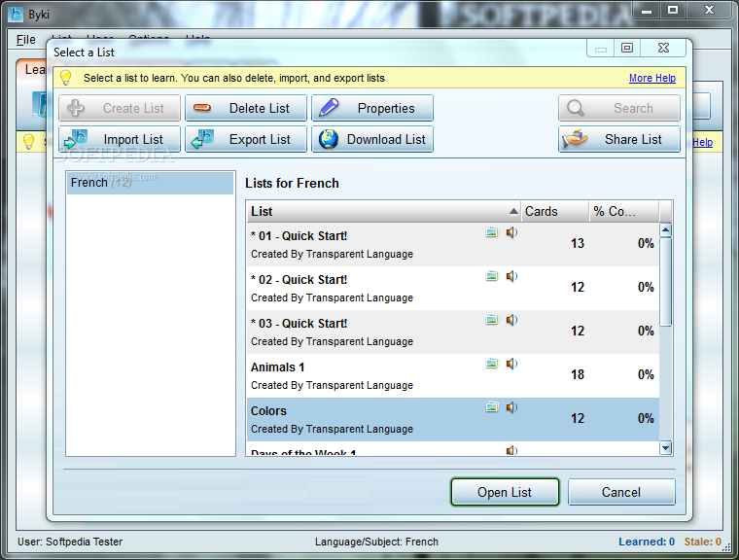Click the Import List button
The width and height of the screenshot is (739, 560).
[120, 139]
